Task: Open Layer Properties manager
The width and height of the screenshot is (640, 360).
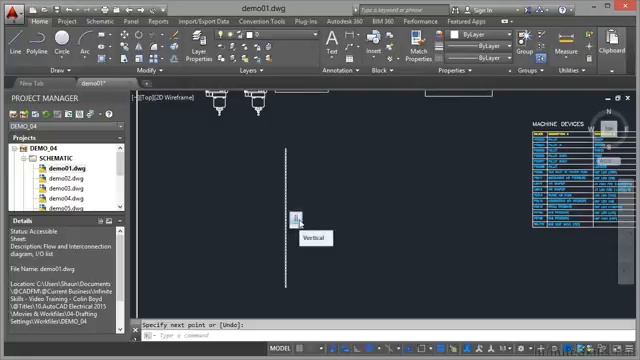Action: [199, 46]
